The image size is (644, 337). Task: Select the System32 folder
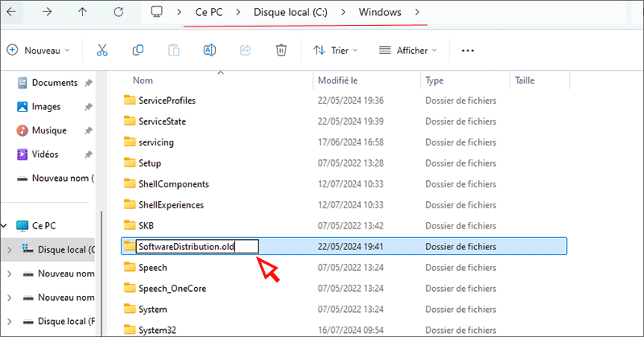(x=157, y=329)
